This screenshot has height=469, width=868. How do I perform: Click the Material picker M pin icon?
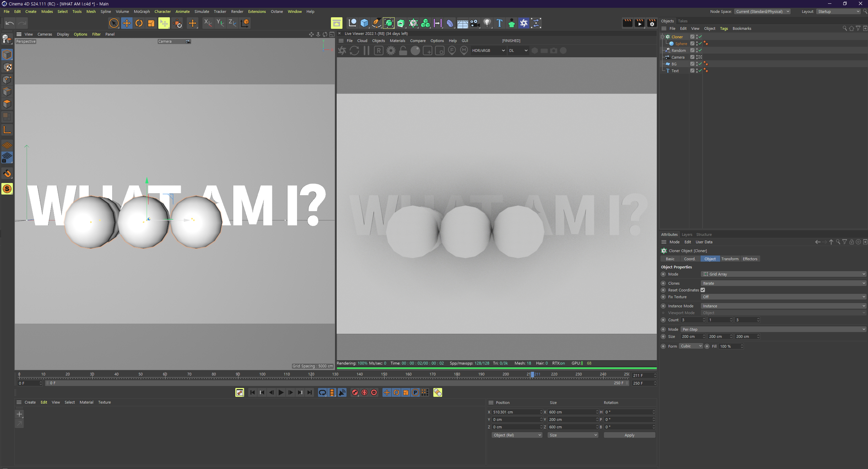[x=464, y=51]
